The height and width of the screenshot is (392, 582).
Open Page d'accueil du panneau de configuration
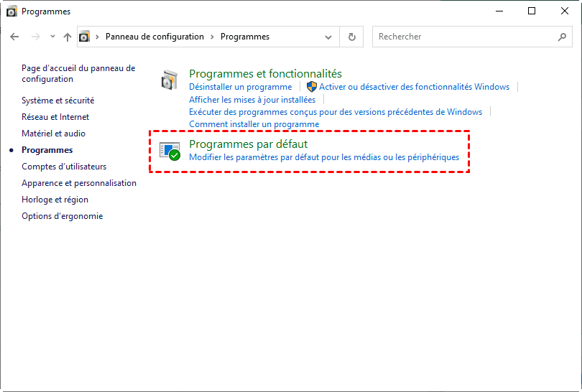(x=78, y=73)
